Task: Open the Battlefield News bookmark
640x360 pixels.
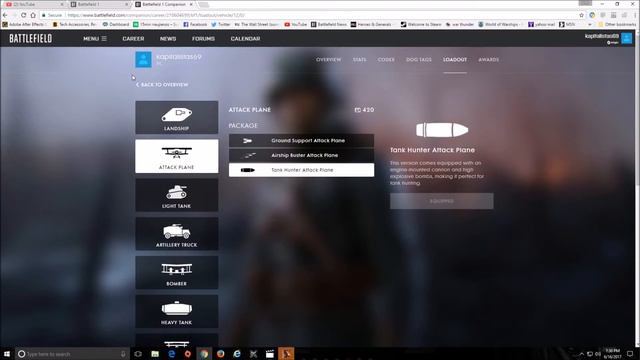Action: [x=329, y=24]
